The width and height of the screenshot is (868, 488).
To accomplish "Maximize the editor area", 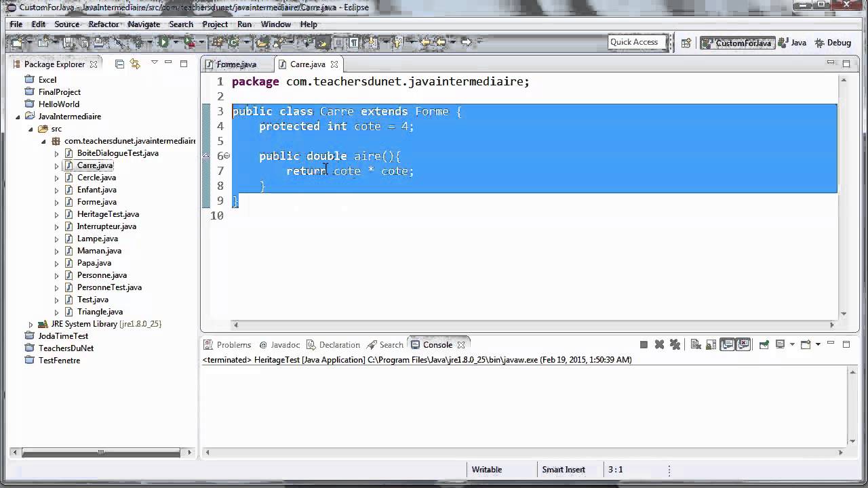I will pos(846,64).
